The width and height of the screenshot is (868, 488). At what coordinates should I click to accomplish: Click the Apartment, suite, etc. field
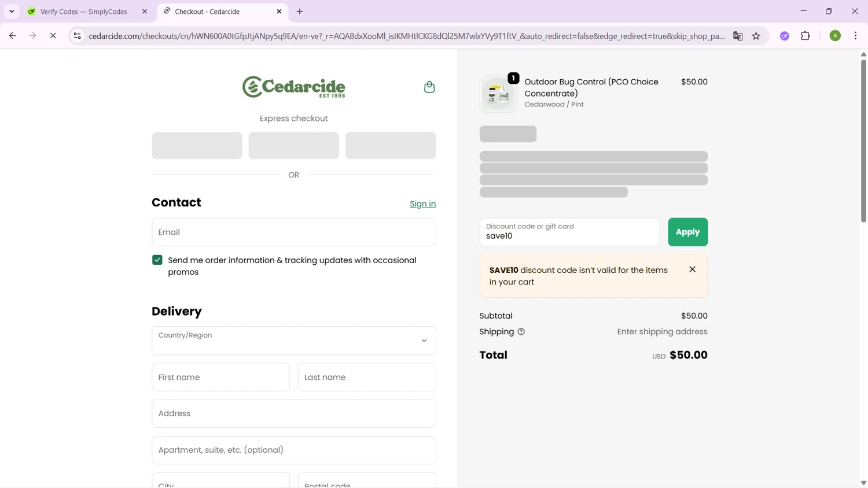pos(294,450)
